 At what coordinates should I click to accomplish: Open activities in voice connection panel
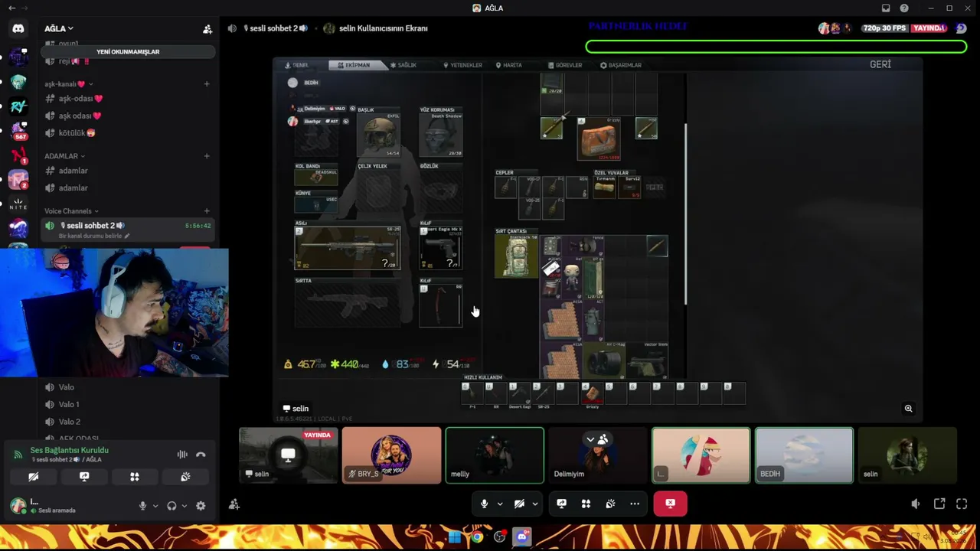135,477
